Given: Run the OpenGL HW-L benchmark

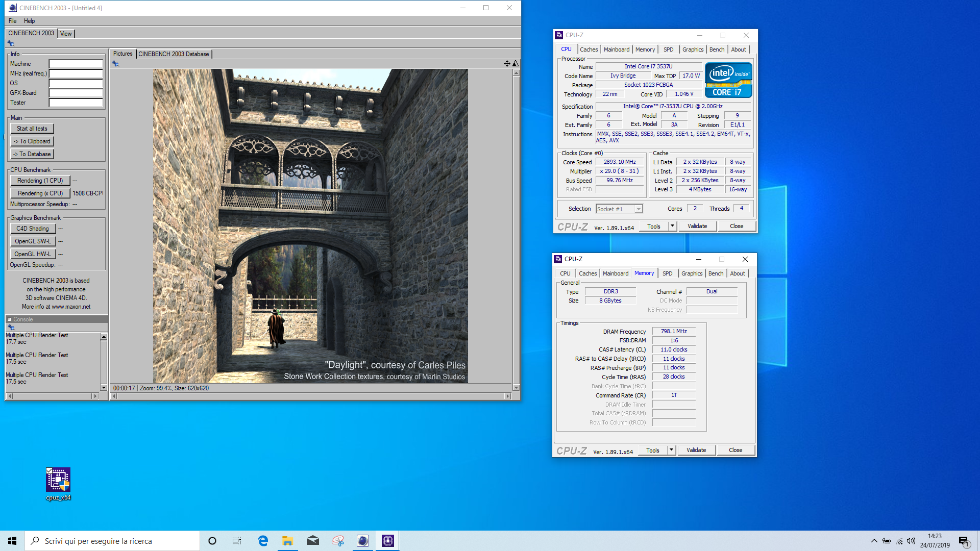Looking at the screenshot, I should click(x=33, y=254).
